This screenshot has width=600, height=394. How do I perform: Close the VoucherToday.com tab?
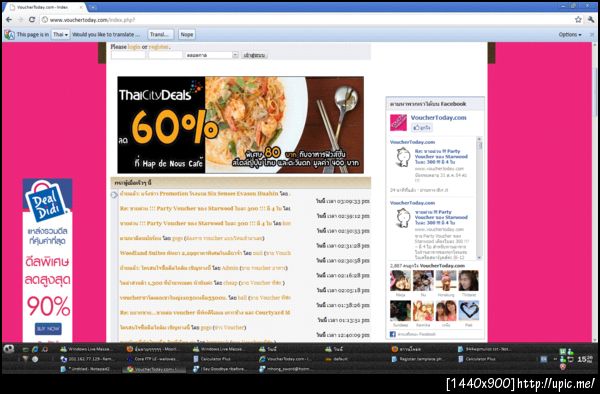coord(82,7)
